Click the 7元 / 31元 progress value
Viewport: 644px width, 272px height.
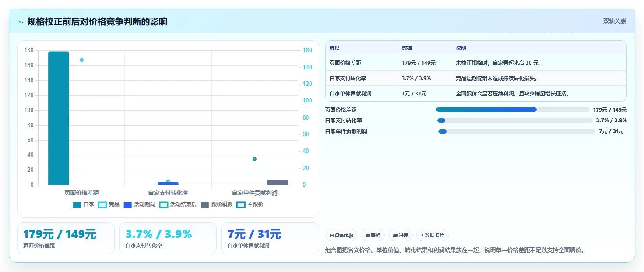(x=611, y=131)
